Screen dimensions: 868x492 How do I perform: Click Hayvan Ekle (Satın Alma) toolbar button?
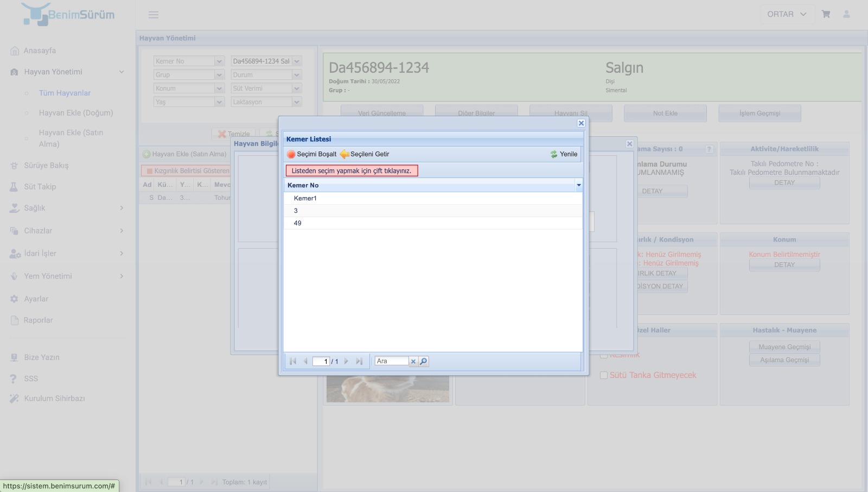click(184, 154)
